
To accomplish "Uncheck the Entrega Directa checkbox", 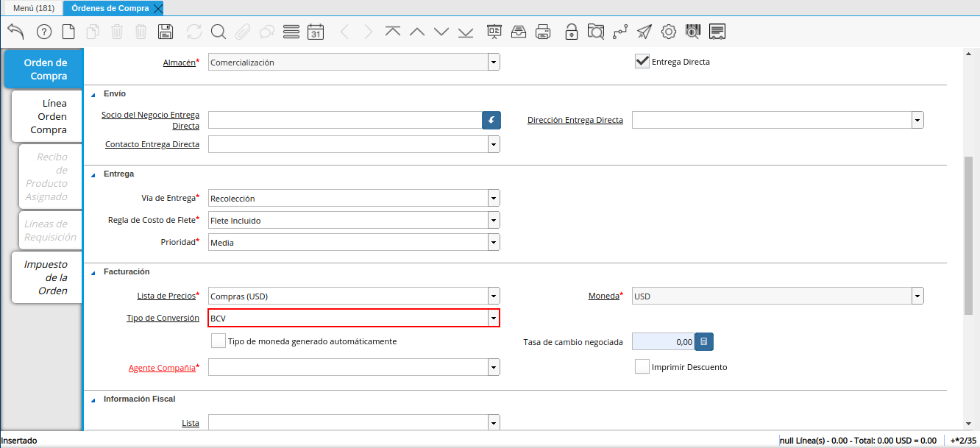I will [x=642, y=62].
